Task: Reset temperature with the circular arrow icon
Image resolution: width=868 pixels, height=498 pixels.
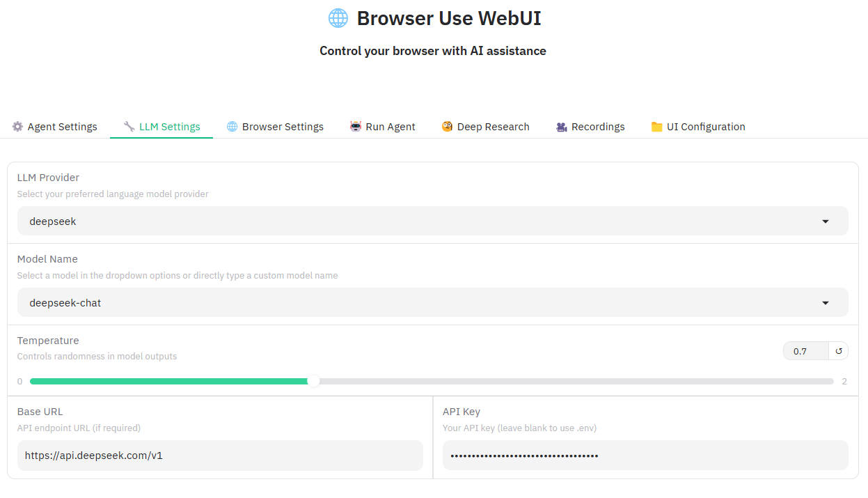Action: [839, 351]
